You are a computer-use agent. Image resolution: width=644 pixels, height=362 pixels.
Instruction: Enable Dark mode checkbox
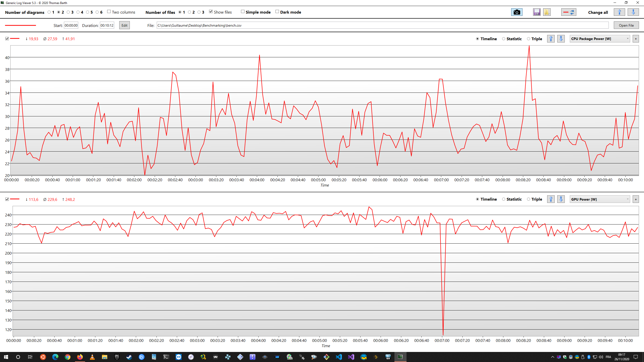tap(277, 12)
